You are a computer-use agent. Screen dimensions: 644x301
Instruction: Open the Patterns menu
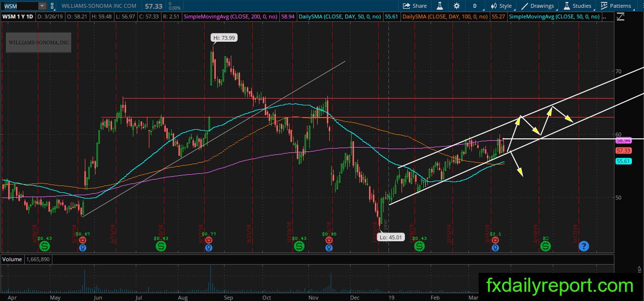click(x=616, y=6)
